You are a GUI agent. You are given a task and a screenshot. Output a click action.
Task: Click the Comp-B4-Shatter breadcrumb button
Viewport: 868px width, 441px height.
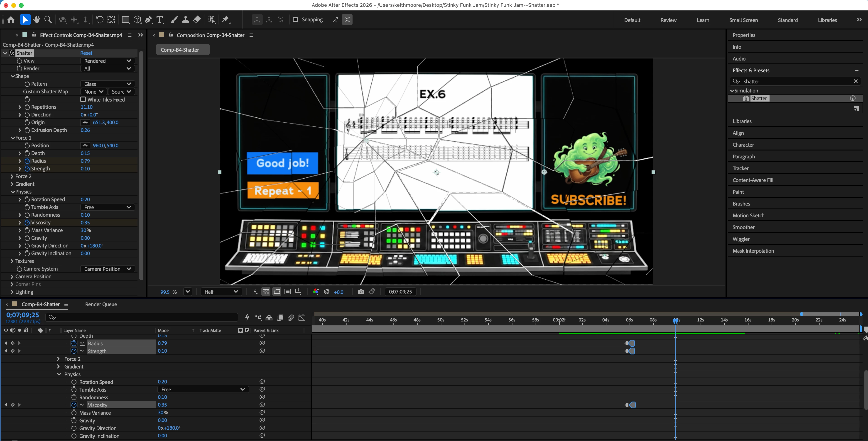(x=182, y=49)
